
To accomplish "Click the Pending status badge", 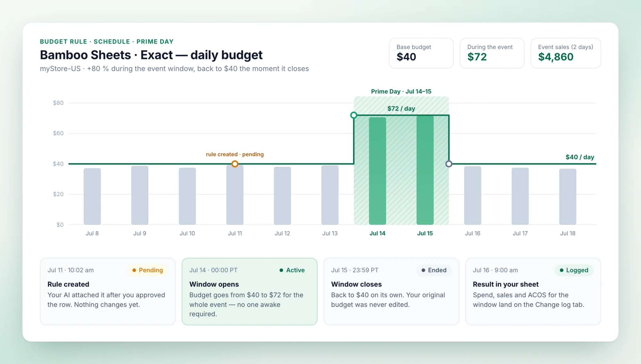I will 147,270.
